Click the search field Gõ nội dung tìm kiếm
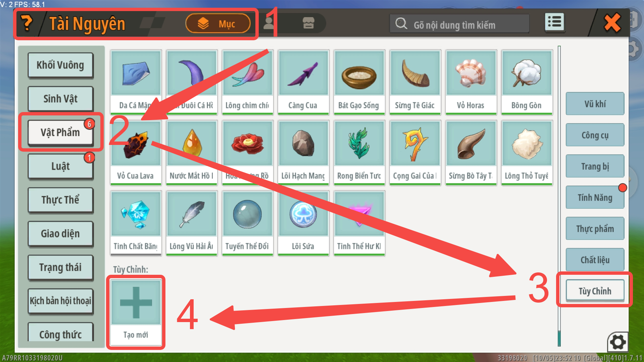Viewport: 644px width, 362px height. point(459,23)
